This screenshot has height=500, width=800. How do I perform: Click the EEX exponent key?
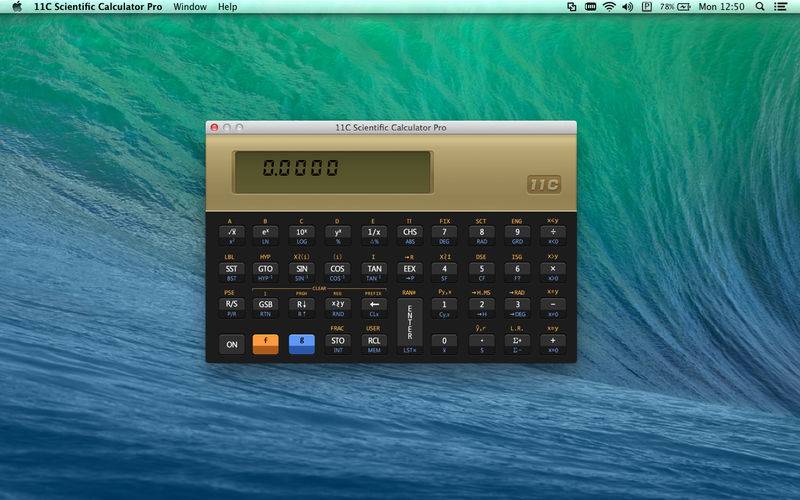point(410,272)
